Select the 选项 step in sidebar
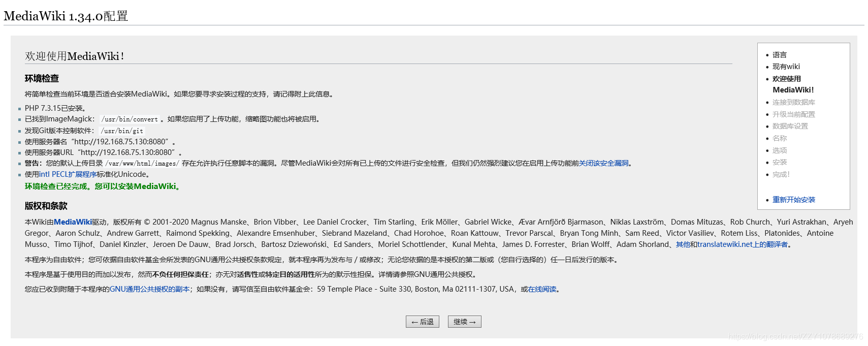 click(780, 150)
